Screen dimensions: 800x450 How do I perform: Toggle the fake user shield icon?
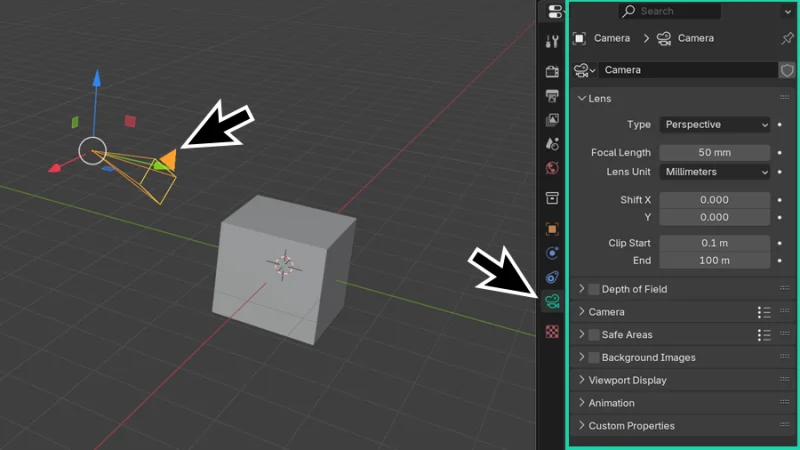(787, 70)
